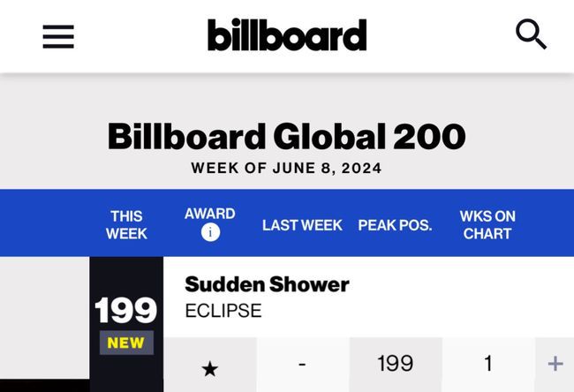This screenshot has height=392, width=574.
Task: Click the rank number 199
Action: pos(125,310)
